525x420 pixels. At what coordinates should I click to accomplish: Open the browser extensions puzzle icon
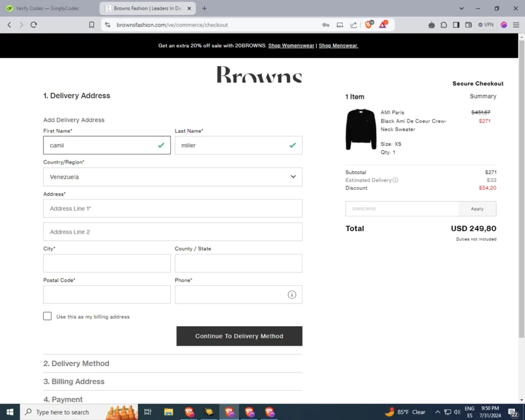click(444, 25)
